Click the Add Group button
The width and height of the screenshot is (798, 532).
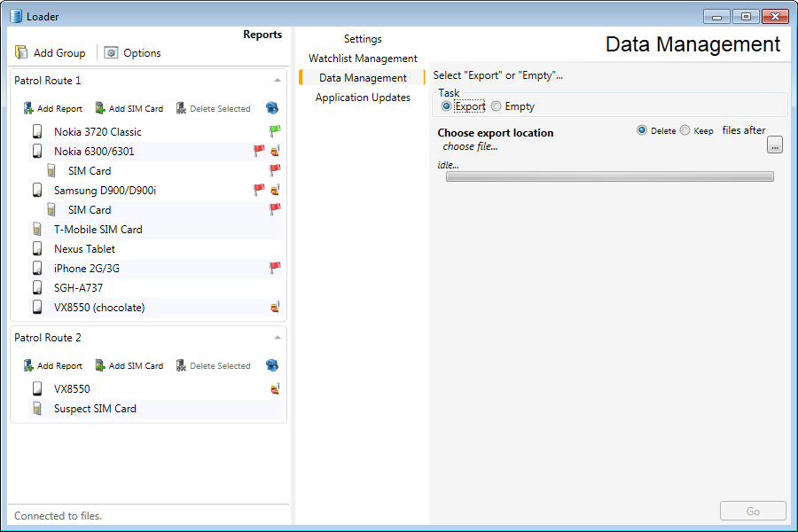point(51,53)
